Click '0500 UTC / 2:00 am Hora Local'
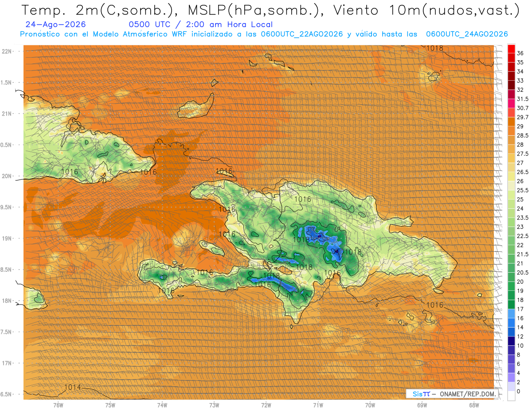The height and width of the screenshot is (411, 532). 200,24
